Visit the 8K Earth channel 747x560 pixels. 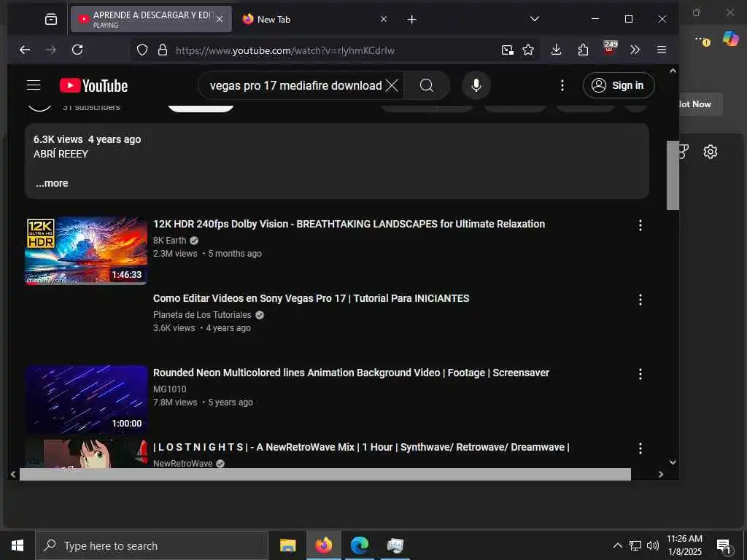coord(169,241)
